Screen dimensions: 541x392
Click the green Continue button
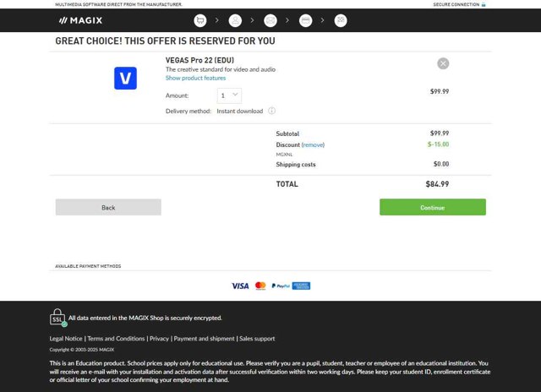tap(433, 207)
